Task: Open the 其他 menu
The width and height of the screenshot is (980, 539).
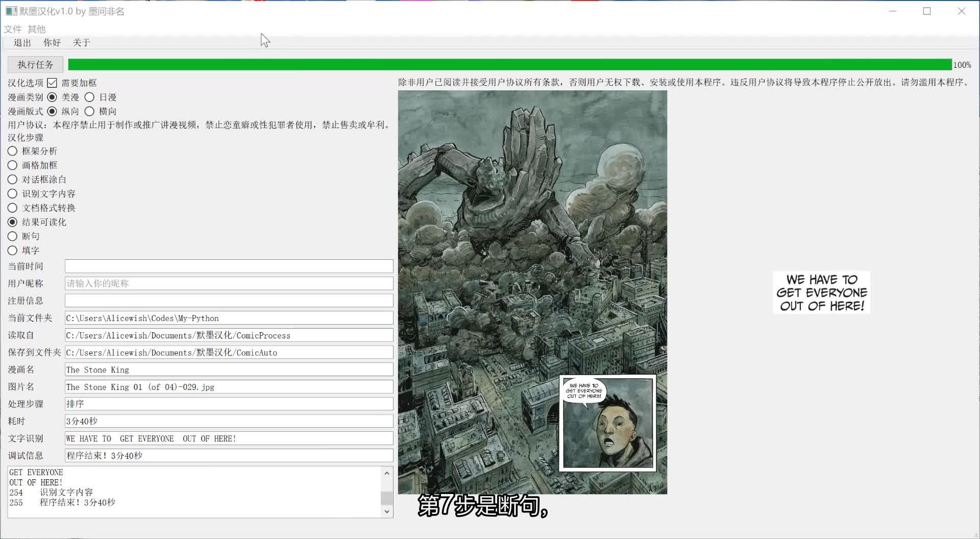Action: (x=37, y=29)
